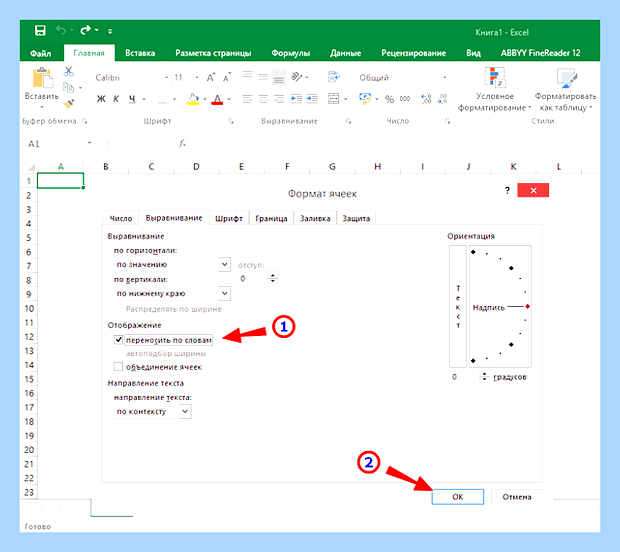Click the Decrease Indent icon

[296, 98]
